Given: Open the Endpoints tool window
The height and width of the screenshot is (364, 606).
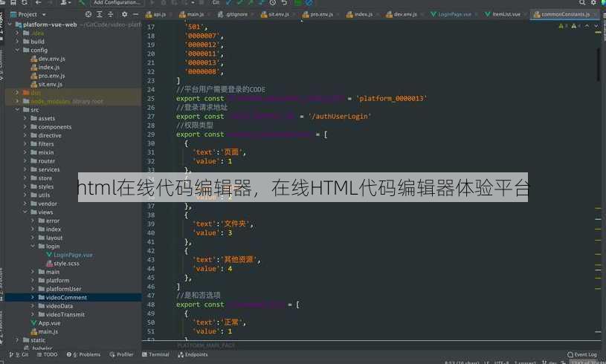Looking at the screenshot, I should pyautogui.click(x=193, y=354).
